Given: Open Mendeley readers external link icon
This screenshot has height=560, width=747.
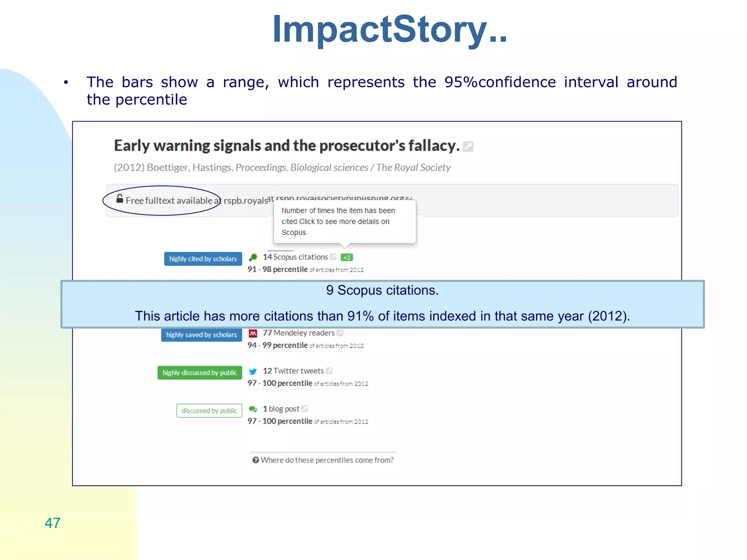Looking at the screenshot, I should pos(340,333).
